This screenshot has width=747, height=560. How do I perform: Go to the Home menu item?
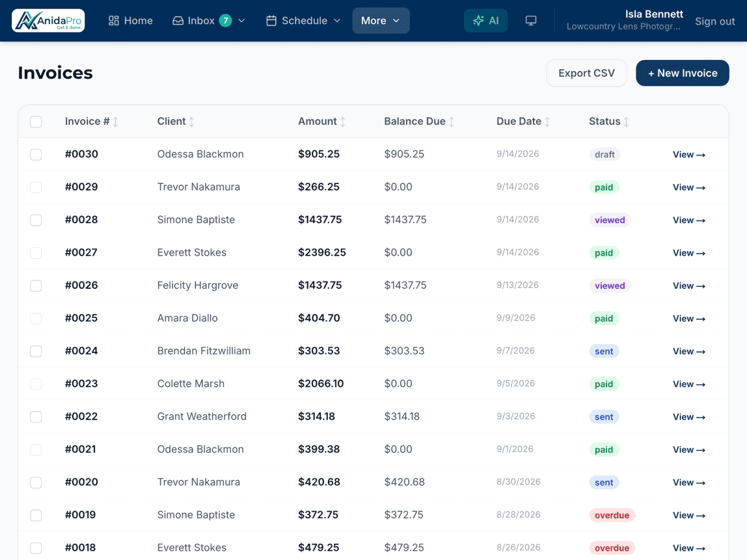[131, 20]
